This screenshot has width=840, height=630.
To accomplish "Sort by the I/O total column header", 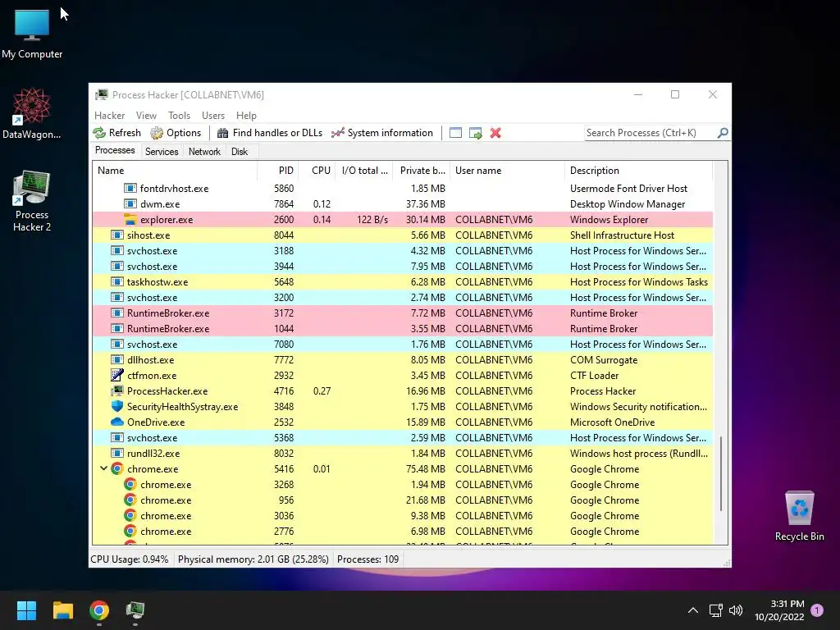I will tap(364, 171).
